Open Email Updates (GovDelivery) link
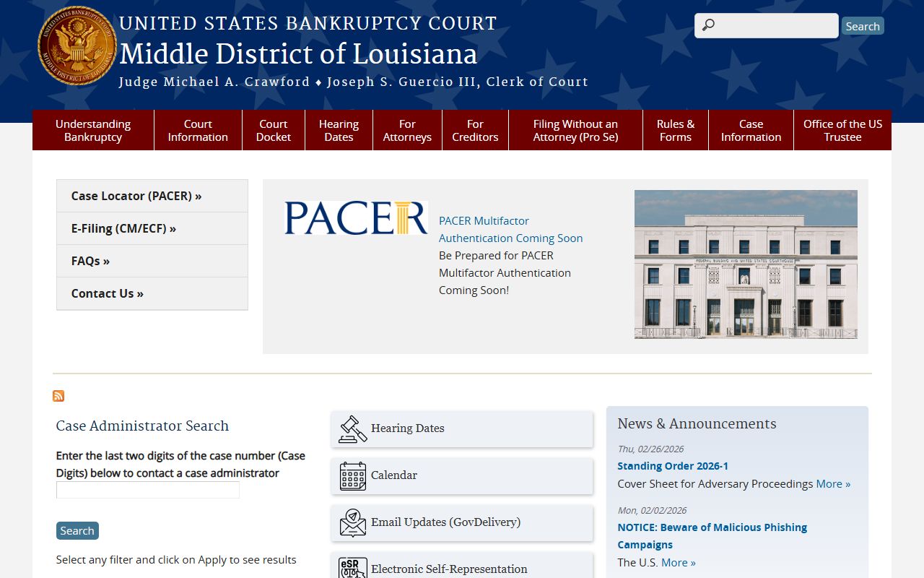 tap(462, 523)
